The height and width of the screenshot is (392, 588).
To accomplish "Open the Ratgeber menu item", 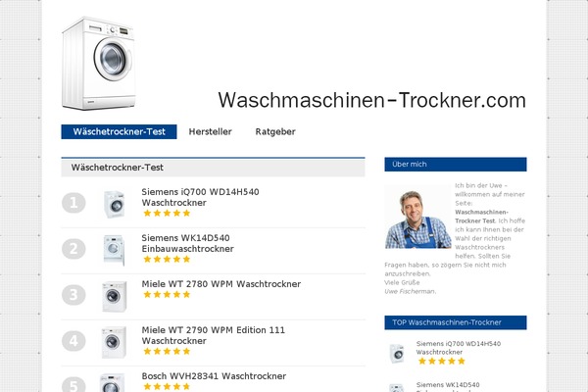I will [x=275, y=131].
